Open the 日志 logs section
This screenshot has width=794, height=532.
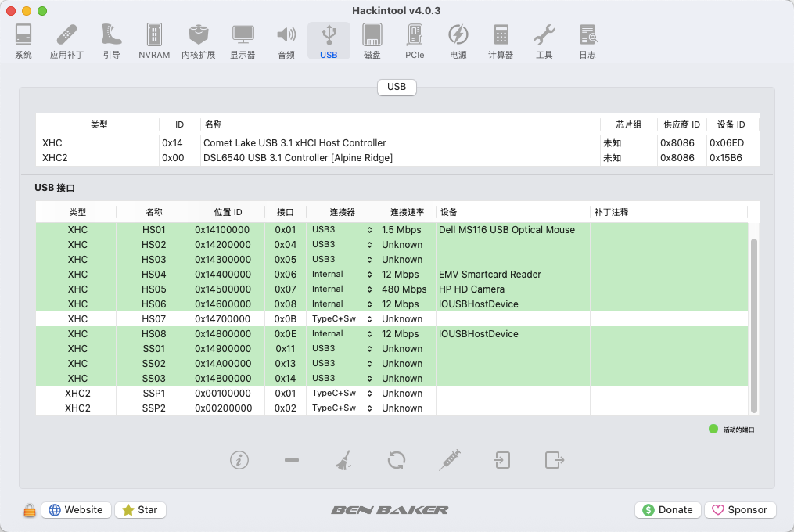(x=587, y=41)
